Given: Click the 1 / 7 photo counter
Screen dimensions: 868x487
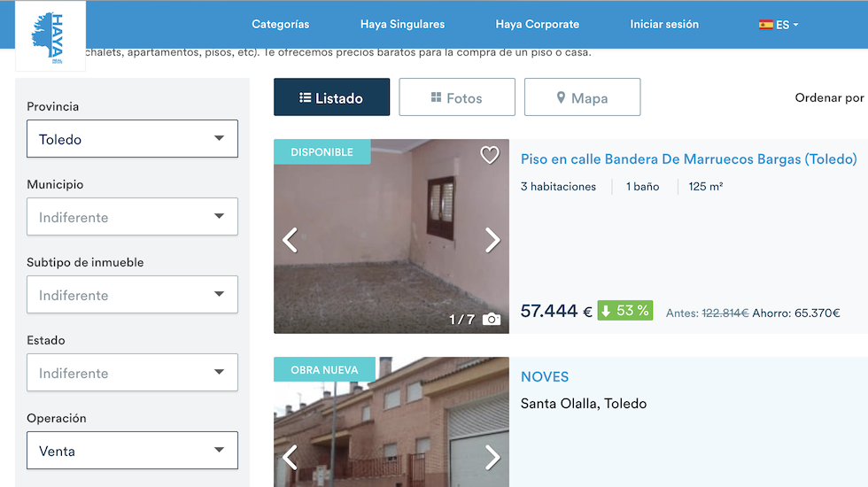Looking at the screenshot, I should pyautogui.click(x=461, y=320).
